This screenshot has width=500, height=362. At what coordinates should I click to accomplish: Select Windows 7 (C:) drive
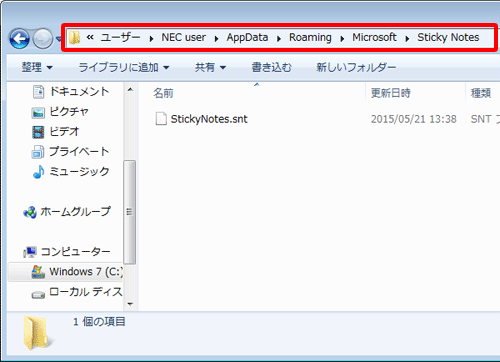86,272
